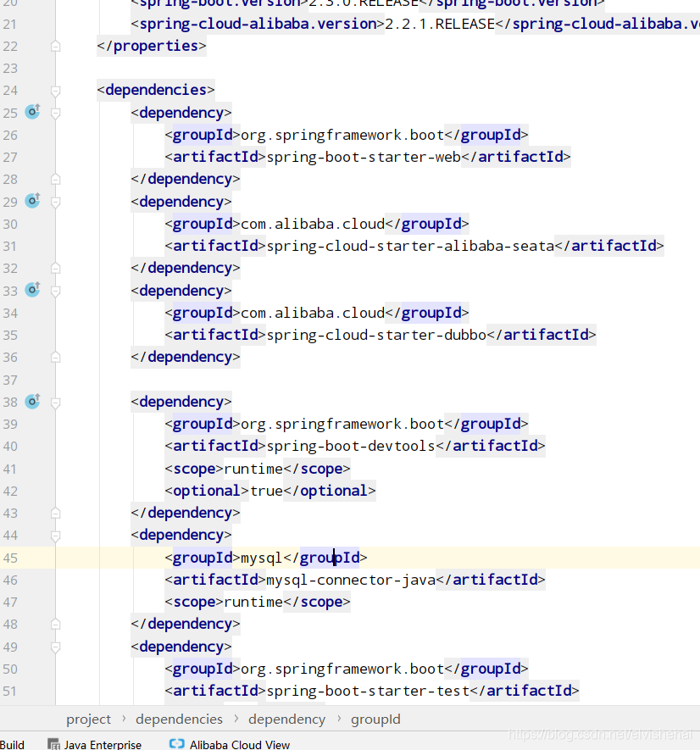Click 'com.alibaba.cloud' on line 30
This screenshot has height=750, width=700.
coord(313,224)
